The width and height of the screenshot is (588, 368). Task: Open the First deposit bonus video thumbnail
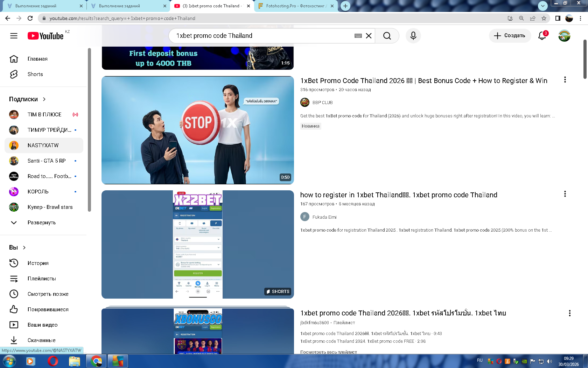coord(198,58)
